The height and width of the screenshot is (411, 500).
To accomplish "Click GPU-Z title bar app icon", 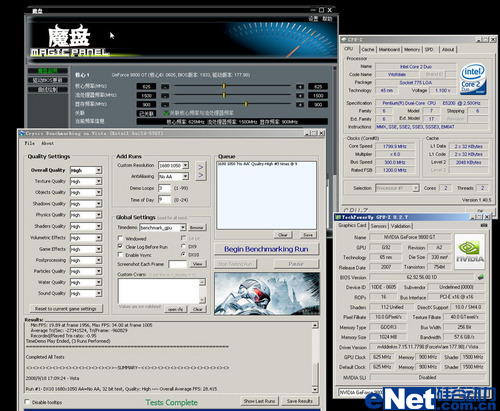I will (338, 217).
